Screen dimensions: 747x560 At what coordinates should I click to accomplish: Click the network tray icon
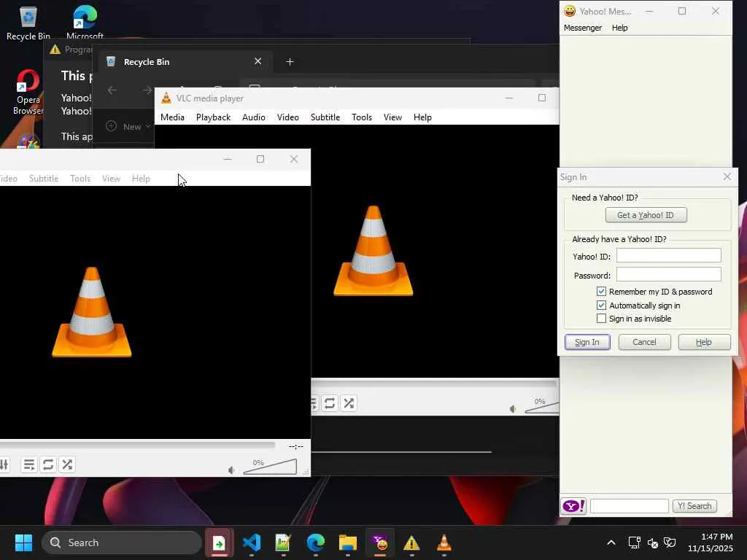click(x=635, y=542)
